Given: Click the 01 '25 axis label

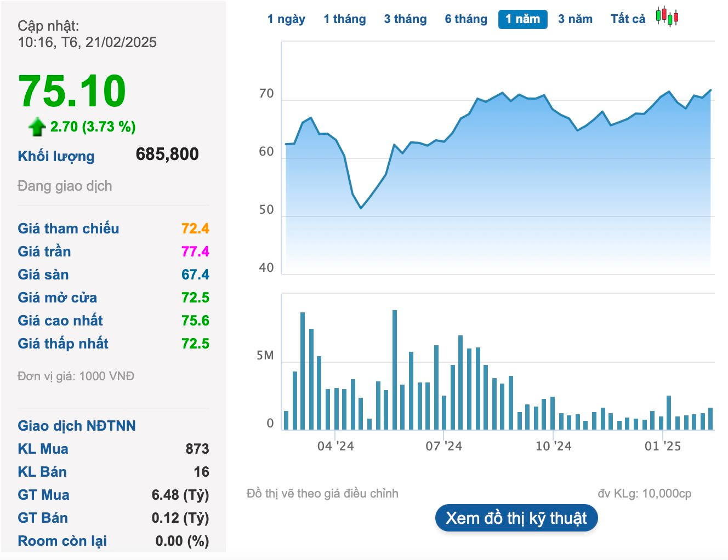Looking at the screenshot, I should (x=662, y=446).
